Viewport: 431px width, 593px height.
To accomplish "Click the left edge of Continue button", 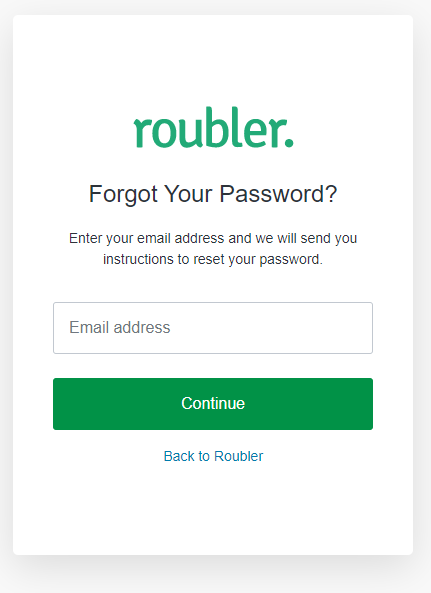I will 60,404.
